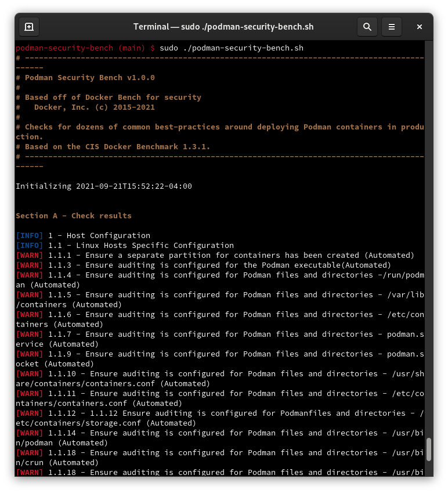Click the command 'sudo ./podman-security-bench.sh'
This screenshot has width=448, height=493.
click(x=232, y=48)
